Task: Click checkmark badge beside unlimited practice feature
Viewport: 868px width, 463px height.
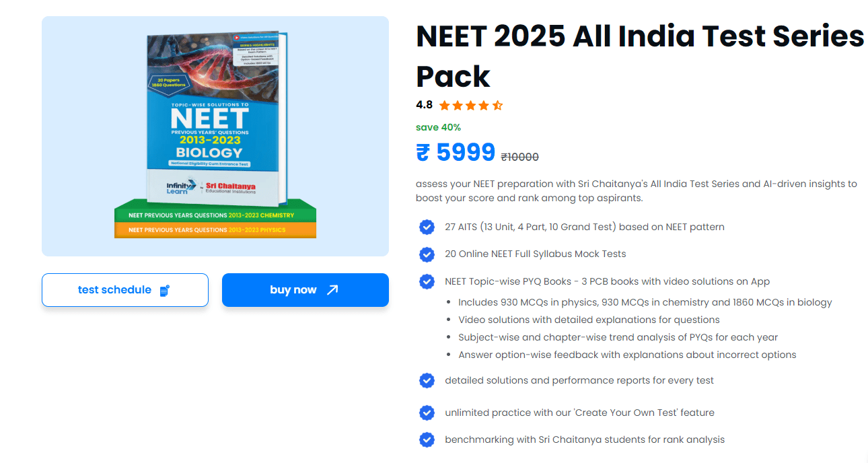Action: 427,413
